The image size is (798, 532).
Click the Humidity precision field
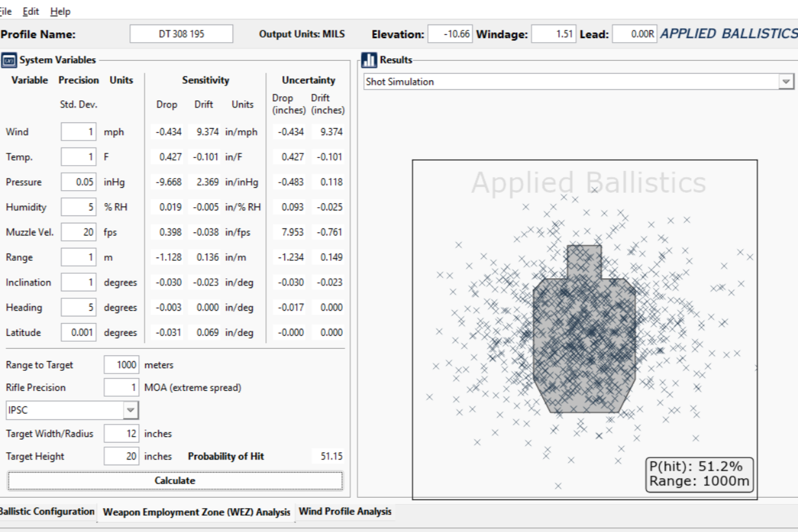click(x=79, y=207)
